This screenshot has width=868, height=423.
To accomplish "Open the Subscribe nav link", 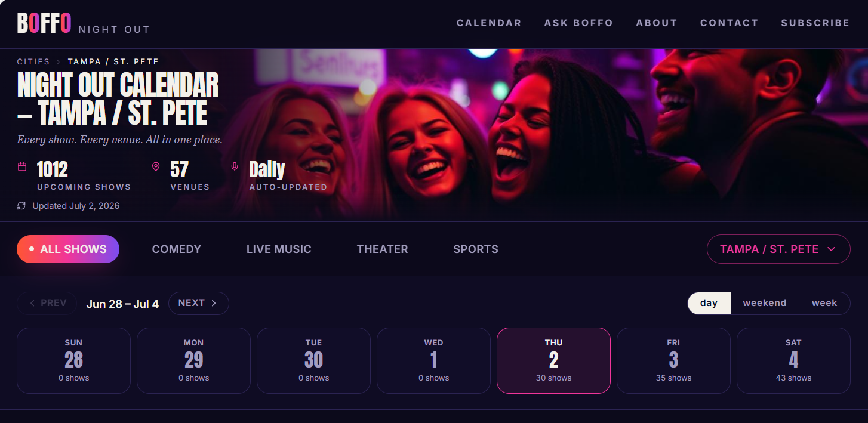I will [815, 23].
